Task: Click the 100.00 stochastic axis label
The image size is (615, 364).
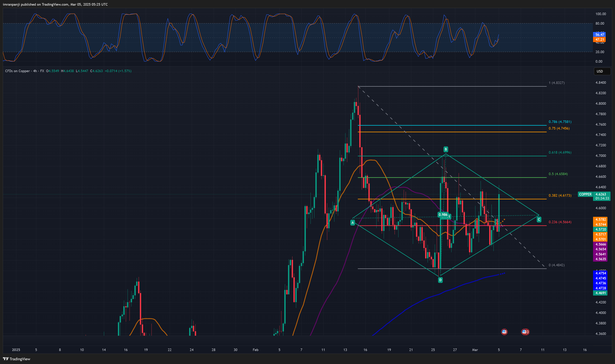Action: pos(600,14)
